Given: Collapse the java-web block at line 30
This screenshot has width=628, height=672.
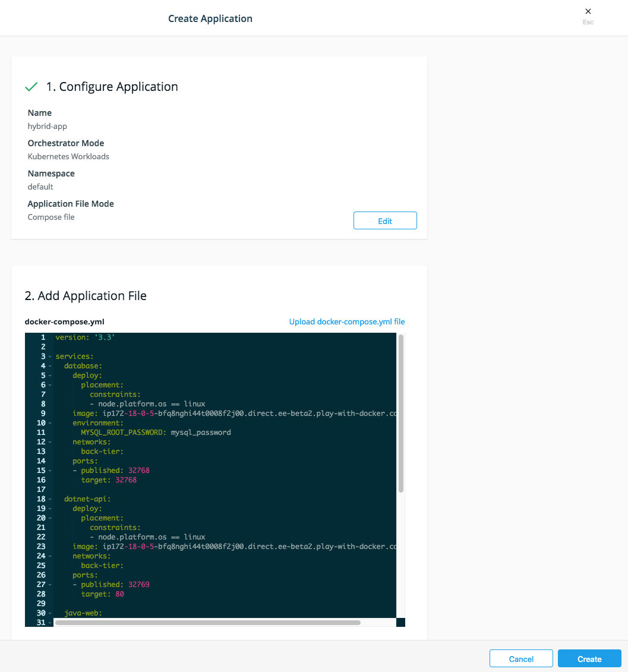Looking at the screenshot, I should (x=50, y=613).
